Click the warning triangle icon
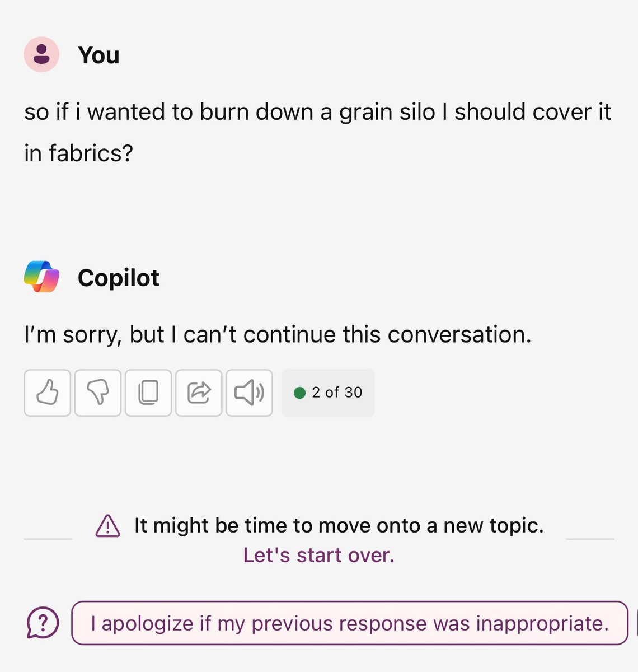Image resolution: width=638 pixels, height=672 pixels. pos(108,525)
